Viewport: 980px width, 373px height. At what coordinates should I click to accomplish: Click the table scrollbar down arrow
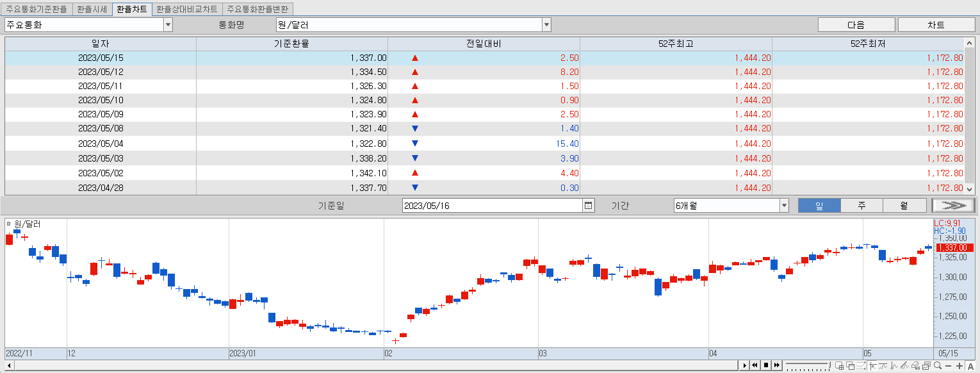point(969,189)
